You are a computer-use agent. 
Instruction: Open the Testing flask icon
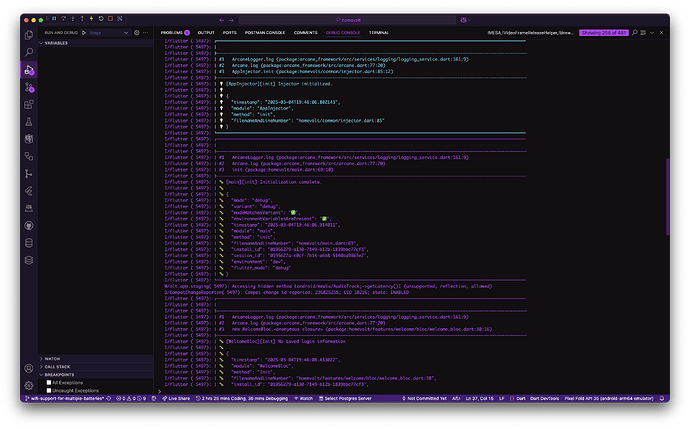(x=29, y=122)
